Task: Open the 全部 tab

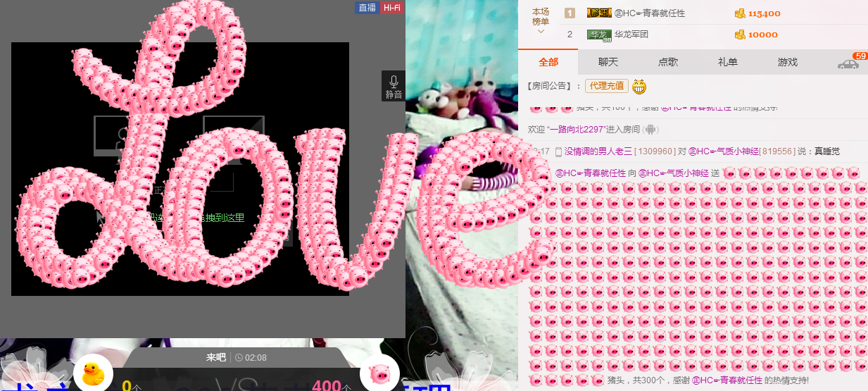Action: pos(548,62)
